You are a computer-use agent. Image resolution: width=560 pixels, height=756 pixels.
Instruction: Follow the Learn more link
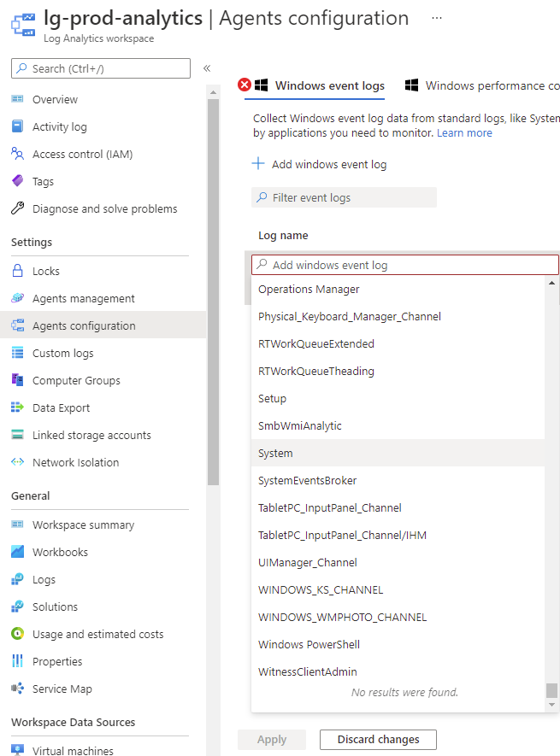464,133
